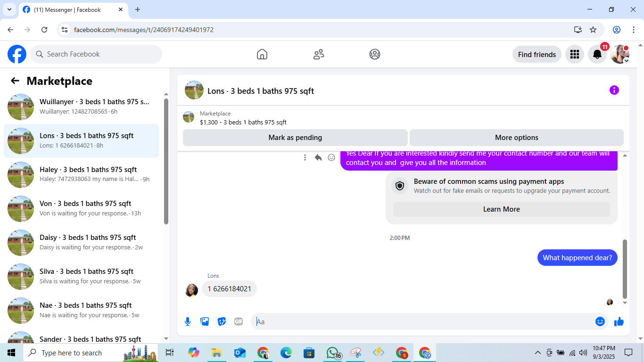Viewport: 644px width, 362px height.
Task: Open Outlook from the taskbar
Action: point(240,353)
